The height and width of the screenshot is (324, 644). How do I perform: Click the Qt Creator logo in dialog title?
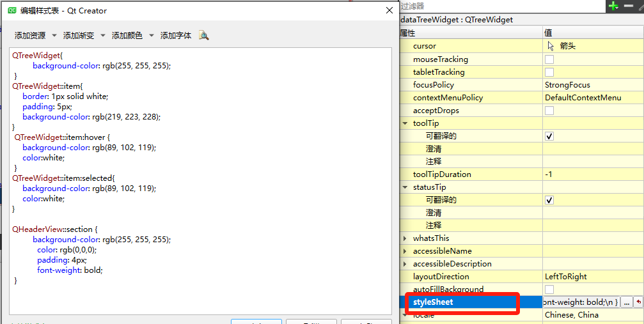12,10
